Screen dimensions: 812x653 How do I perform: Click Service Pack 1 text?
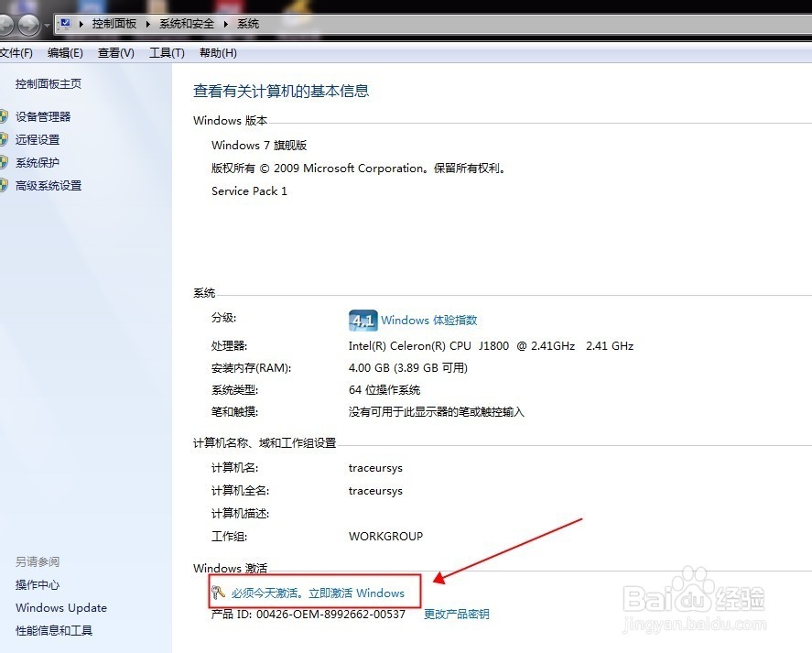pyautogui.click(x=249, y=191)
